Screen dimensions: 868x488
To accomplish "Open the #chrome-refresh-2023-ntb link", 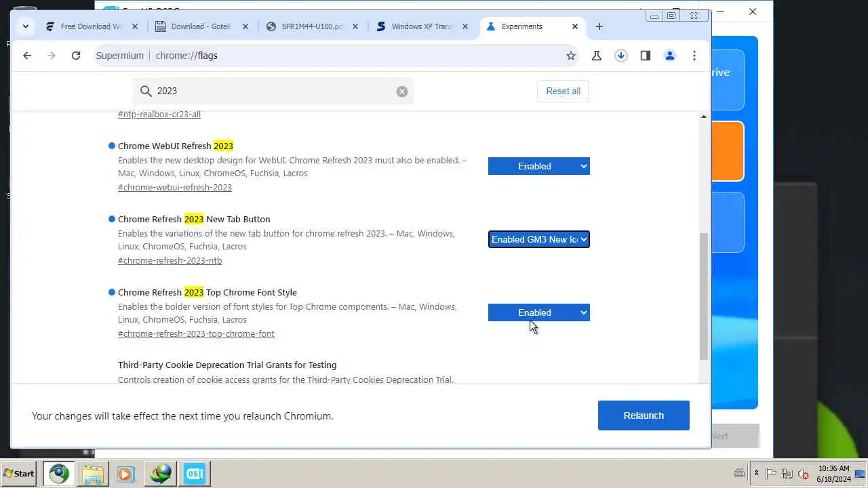I will tap(170, 260).
